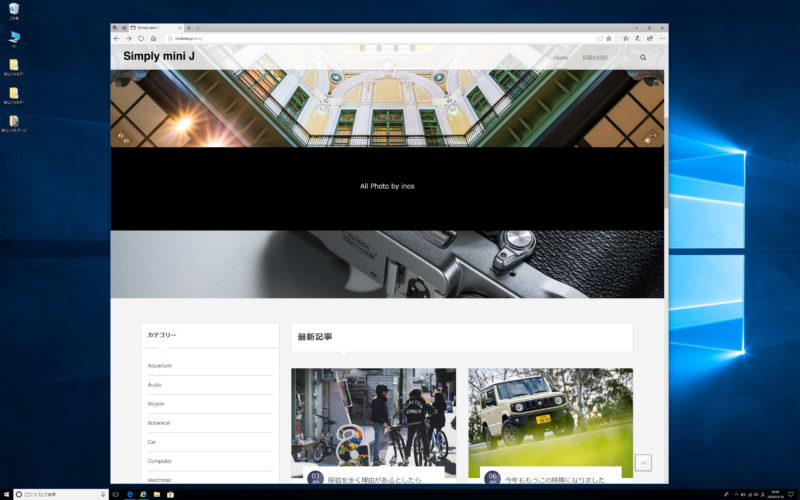
Task: Click the Home navigation menu item
Action: [561, 58]
